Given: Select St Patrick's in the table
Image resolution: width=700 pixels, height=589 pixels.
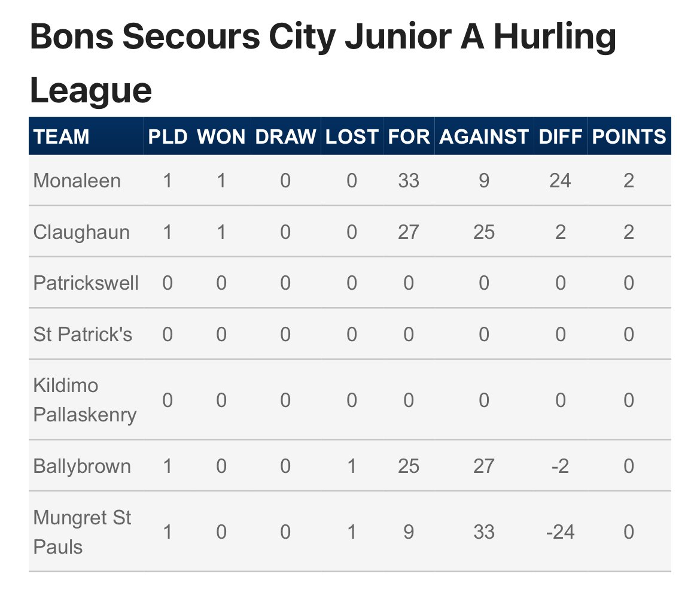Looking at the screenshot, I should point(83,335).
